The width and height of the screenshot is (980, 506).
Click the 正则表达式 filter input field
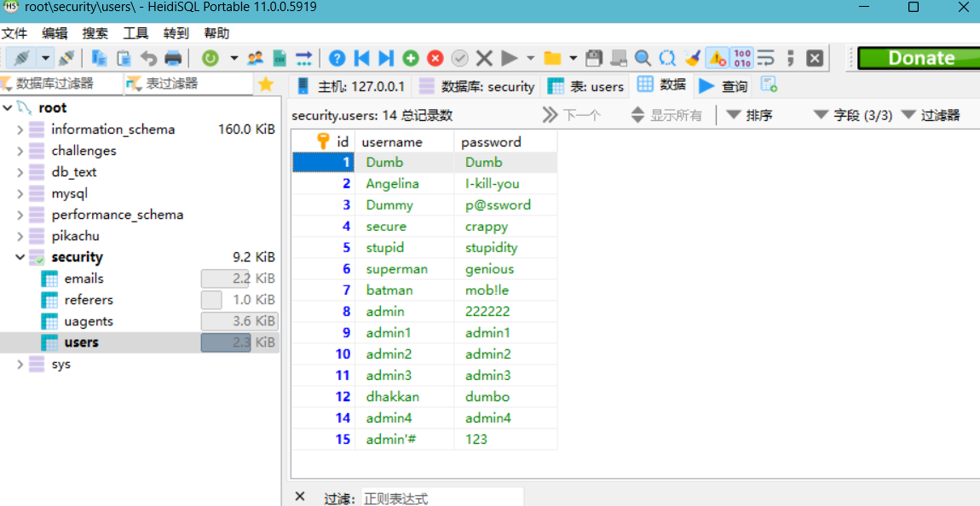pos(441,497)
